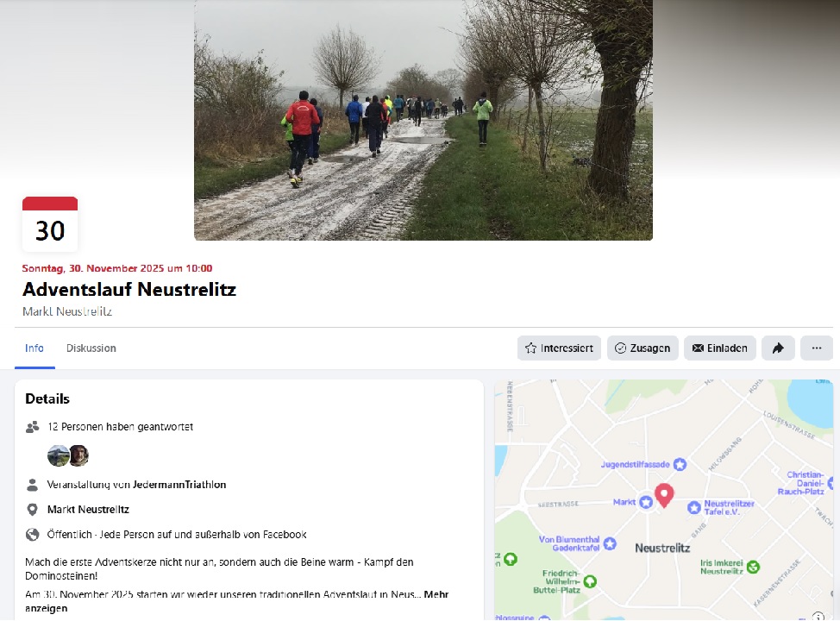Mark event as Interessiert

pyautogui.click(x=560, y=348)
